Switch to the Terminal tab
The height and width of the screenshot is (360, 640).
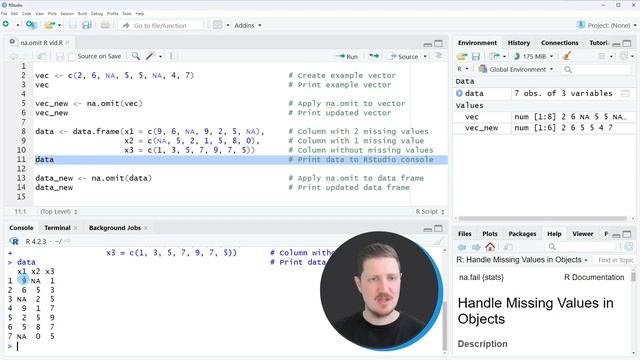[x=57, y=228]
